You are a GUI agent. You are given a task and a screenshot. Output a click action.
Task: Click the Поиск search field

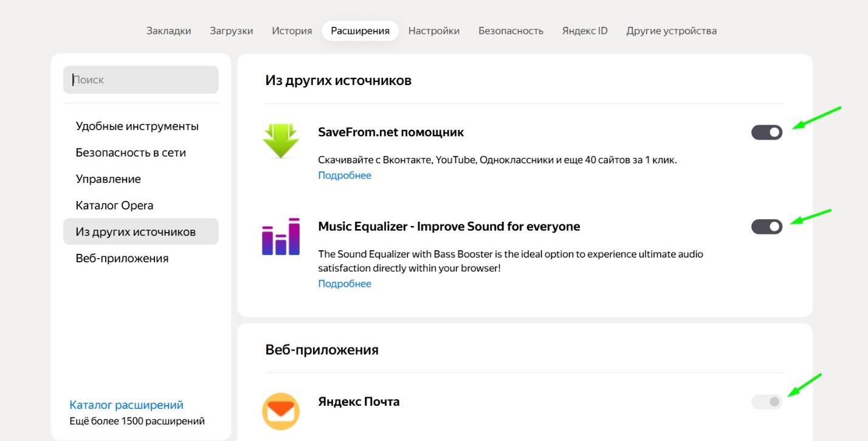(x=141, y=80)
